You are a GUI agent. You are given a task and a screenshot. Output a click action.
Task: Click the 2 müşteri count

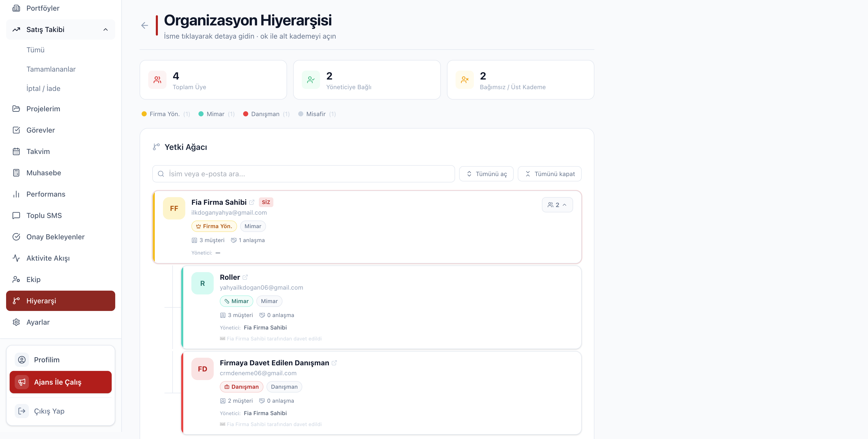[x=237, y=401]
